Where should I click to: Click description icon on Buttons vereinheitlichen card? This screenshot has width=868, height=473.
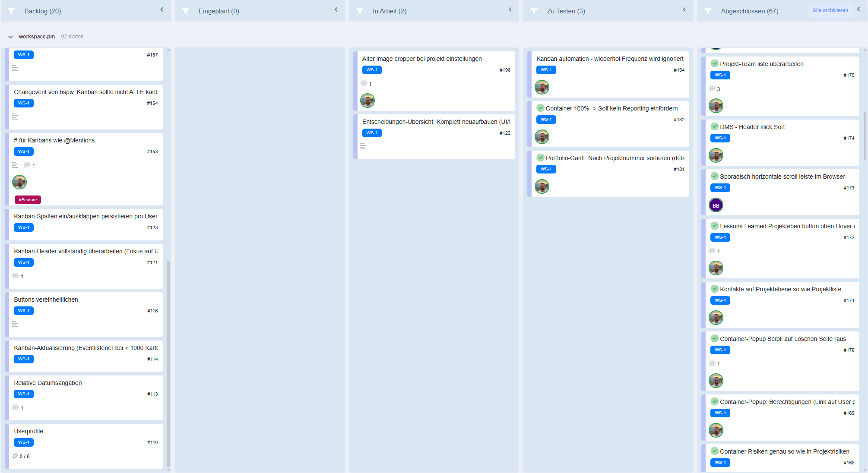[x=15, y=324]
